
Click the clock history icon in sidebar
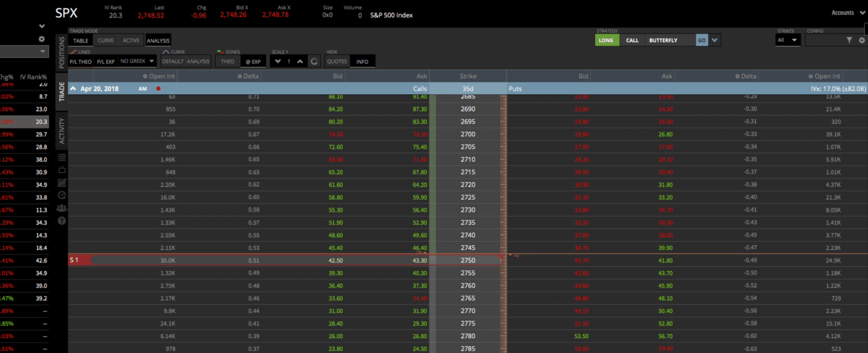coord(62,195)
